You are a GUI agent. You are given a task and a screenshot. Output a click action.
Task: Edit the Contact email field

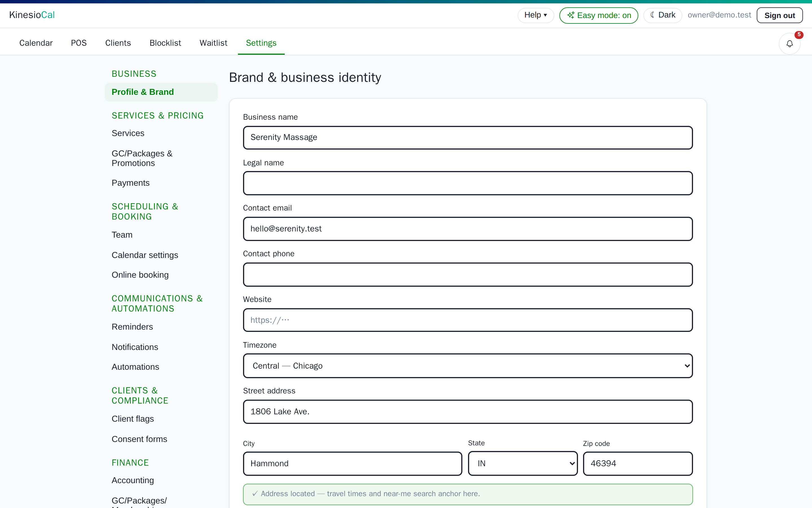[x=468, y=229]
